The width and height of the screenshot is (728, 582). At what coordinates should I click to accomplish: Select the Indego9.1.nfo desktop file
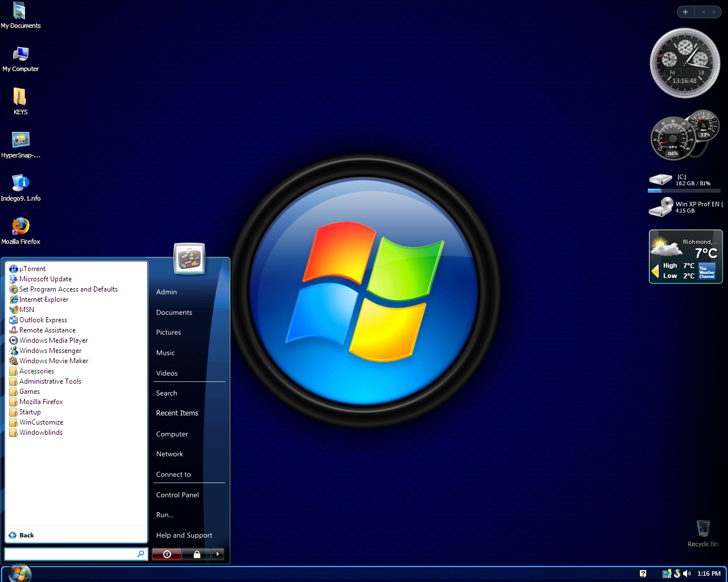tap(20, 188)
